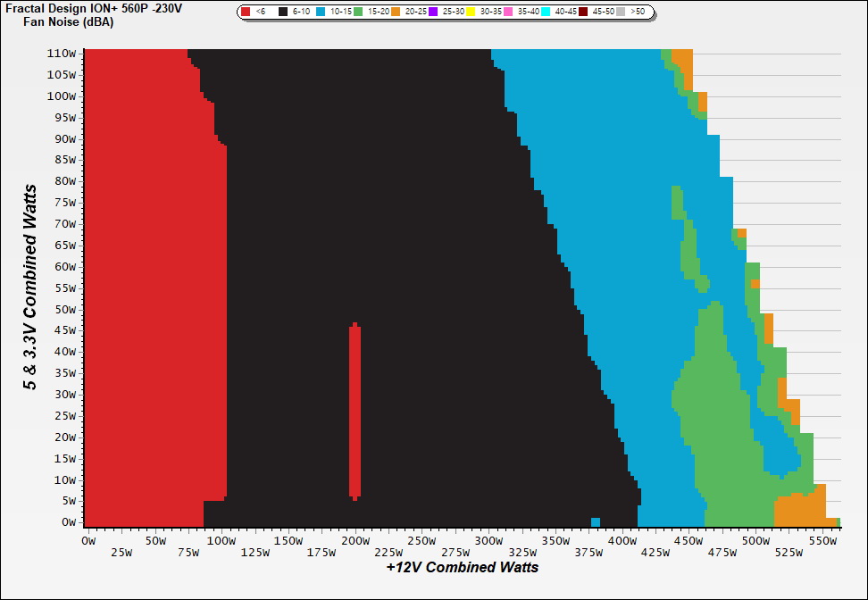The image size is (868, 600).
Task: Click the black 6-10 legend swatch
Action: pyautogui.click(x=284, y=12)
